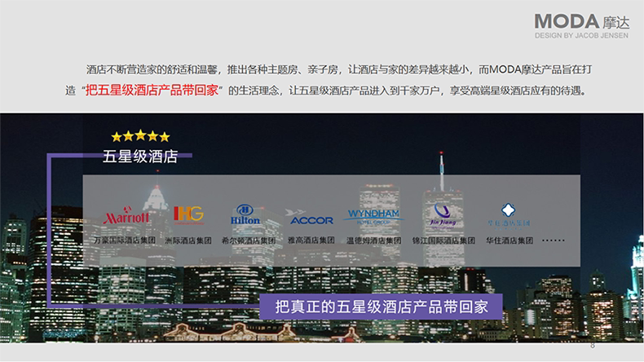Click the Wyndham Hotel Group logo
Image resolution: width=644 pixels, height=362 pixels.
click(x=373, y=216)
